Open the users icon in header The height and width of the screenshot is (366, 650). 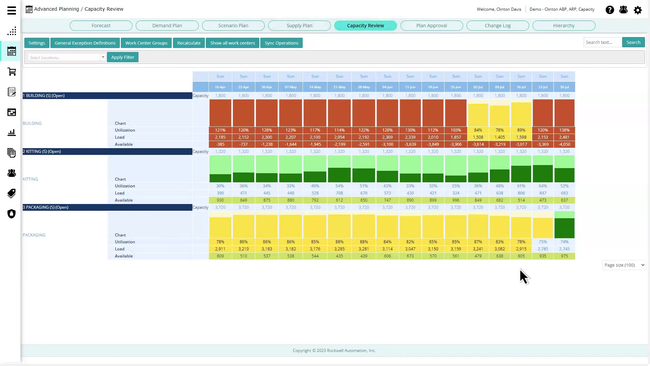[x=623, y=10]
